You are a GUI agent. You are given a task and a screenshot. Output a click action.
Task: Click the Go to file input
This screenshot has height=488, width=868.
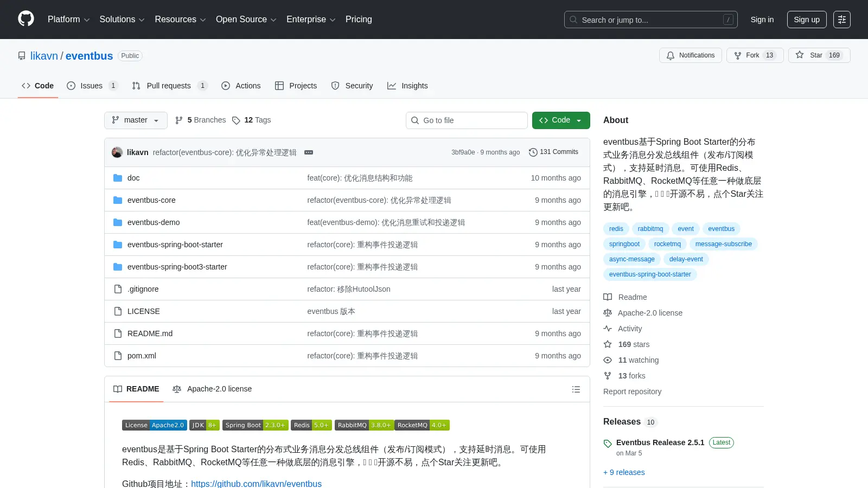click(467, 120)
